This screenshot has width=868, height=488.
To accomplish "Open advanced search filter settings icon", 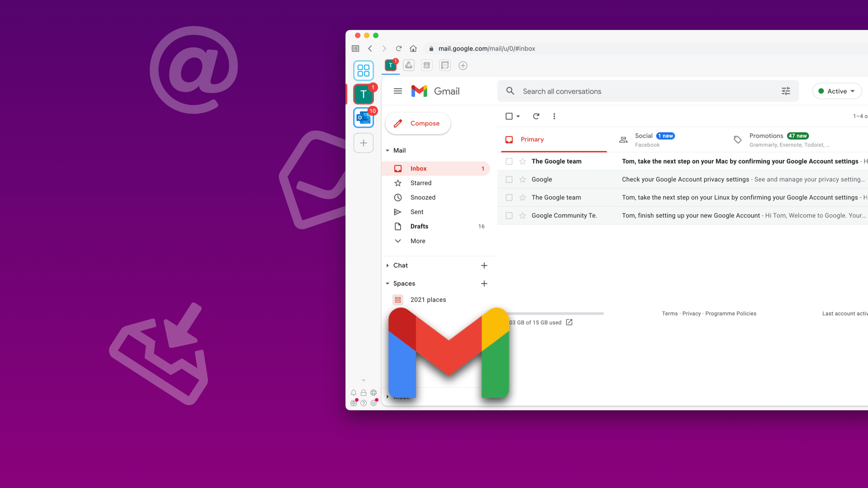I will click(x=786, y=91).
